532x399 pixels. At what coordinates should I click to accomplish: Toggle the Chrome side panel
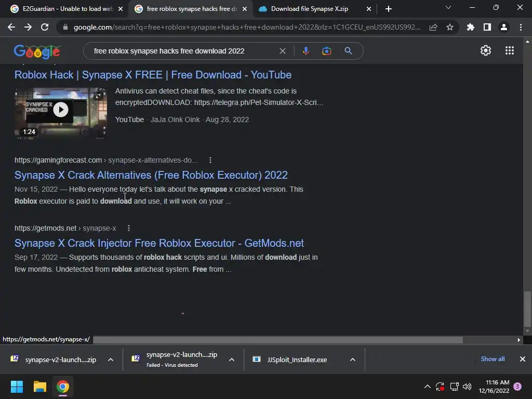(487, 27)
